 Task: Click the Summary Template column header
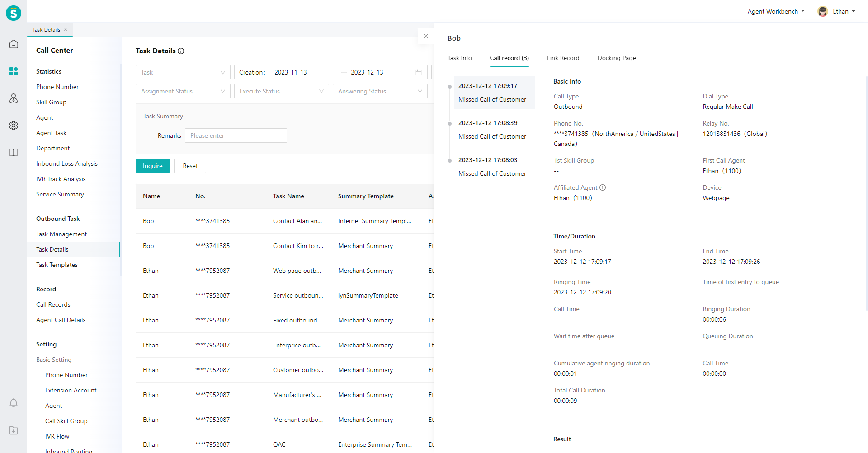366,196
